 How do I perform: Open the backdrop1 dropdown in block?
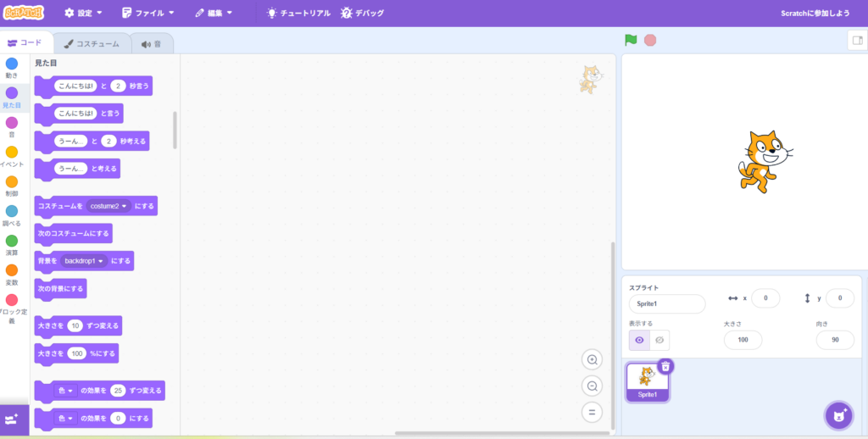tap(84, 261)
